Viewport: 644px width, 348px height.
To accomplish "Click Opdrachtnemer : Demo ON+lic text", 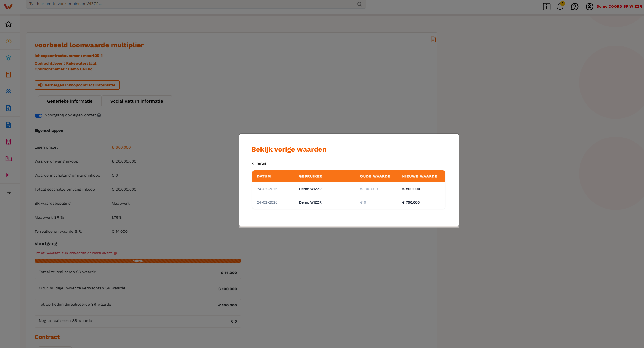I will (64, 69).
